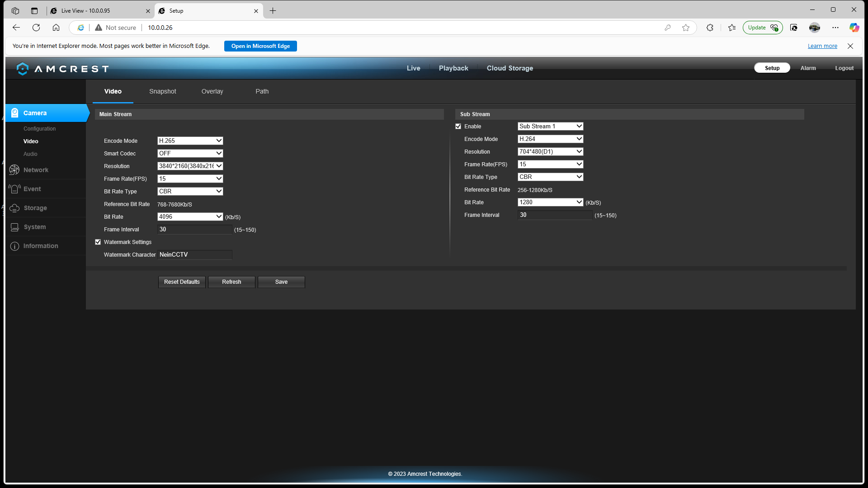Open the Network section icon
This screenshot has width=868, height=488.
click(14, 170)
